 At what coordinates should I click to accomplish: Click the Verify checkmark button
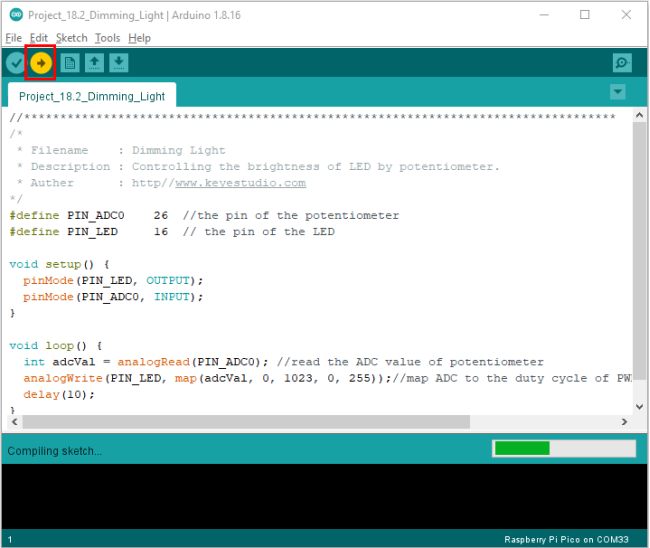point(16,63)
